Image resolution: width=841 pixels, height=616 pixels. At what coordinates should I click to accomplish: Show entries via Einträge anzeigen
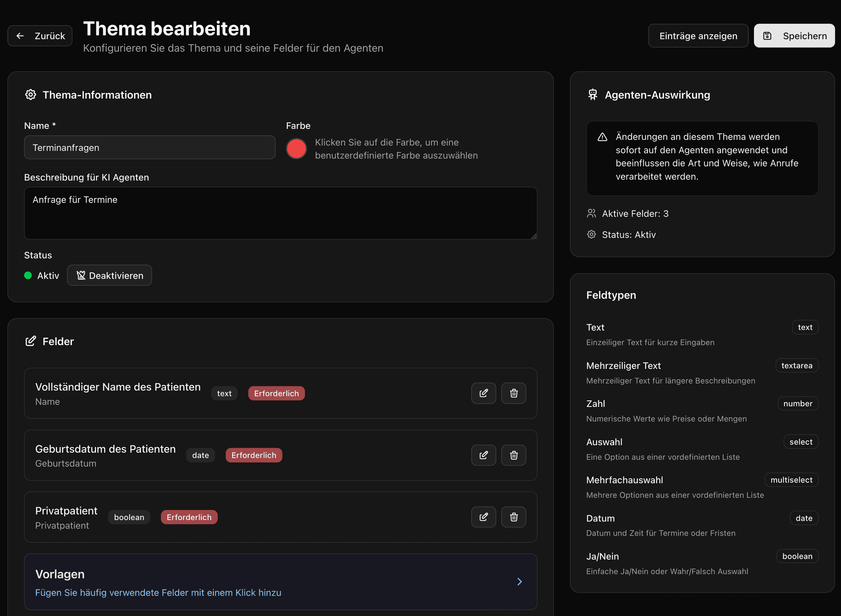tap(698, 36)
